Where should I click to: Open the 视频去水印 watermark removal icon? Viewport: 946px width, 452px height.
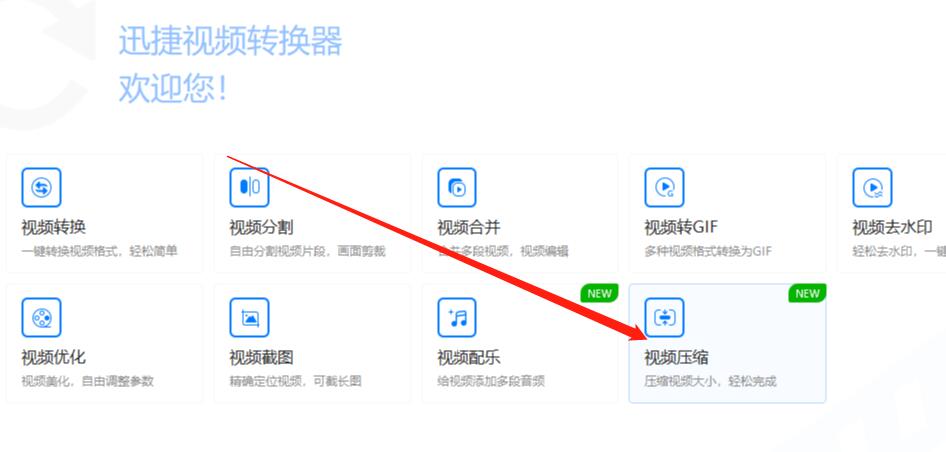pos(872,187)
